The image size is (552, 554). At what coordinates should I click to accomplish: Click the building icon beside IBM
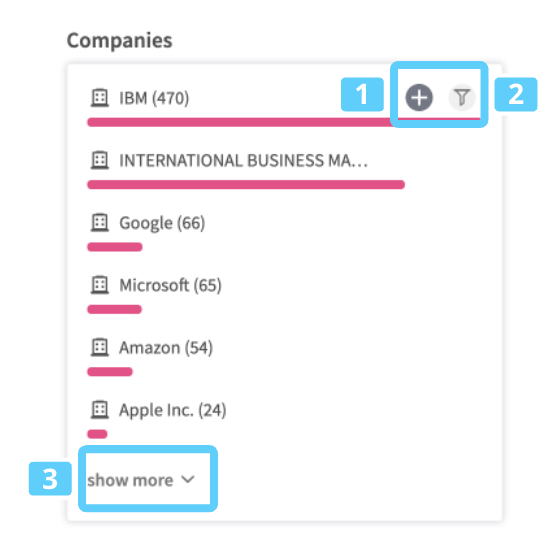(x=100, y=98)
